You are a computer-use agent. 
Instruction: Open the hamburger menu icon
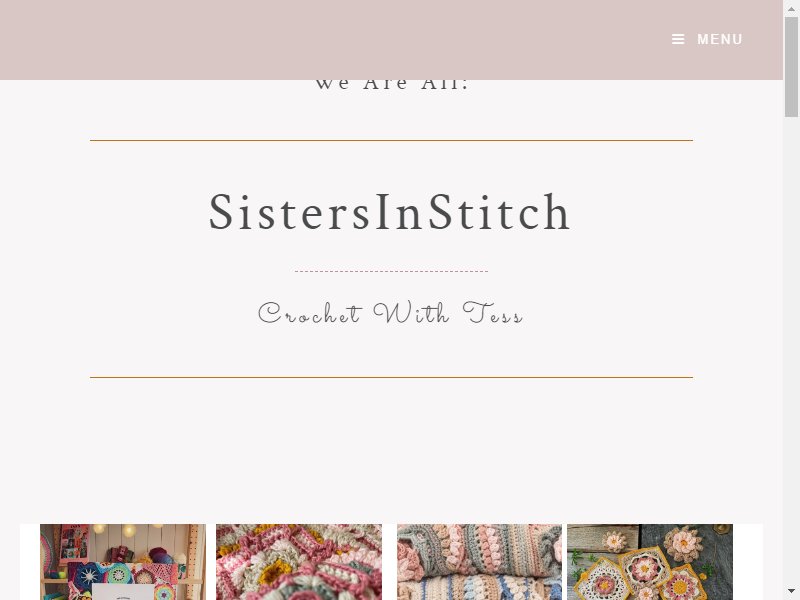[x=678, y=39]
